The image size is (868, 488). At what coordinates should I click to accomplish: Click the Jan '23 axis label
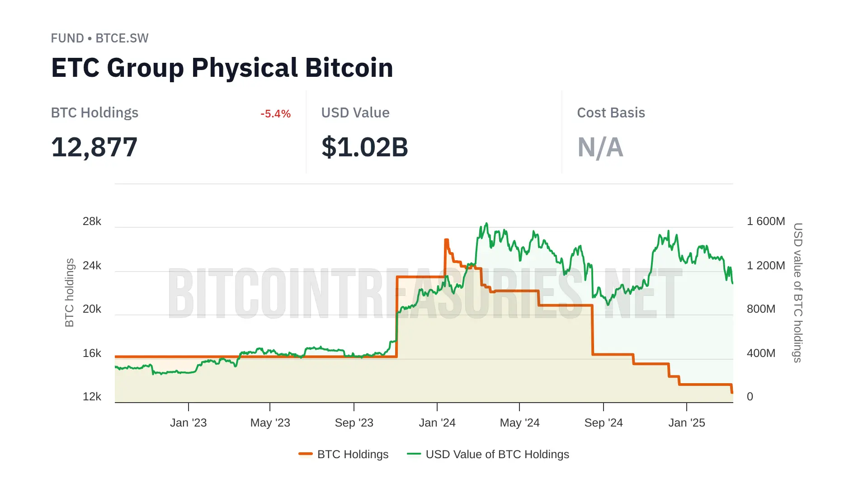click(188, 422)
